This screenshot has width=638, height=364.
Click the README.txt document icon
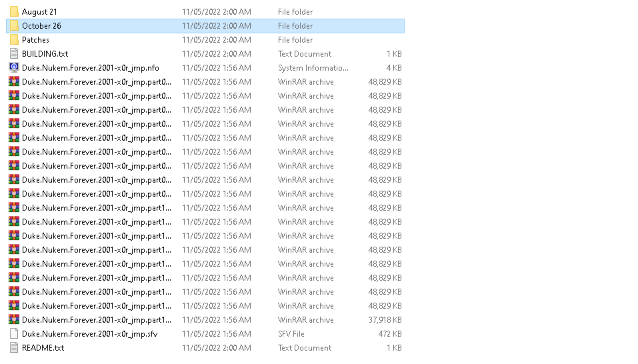pyautogui.click(x=14, y=347)
